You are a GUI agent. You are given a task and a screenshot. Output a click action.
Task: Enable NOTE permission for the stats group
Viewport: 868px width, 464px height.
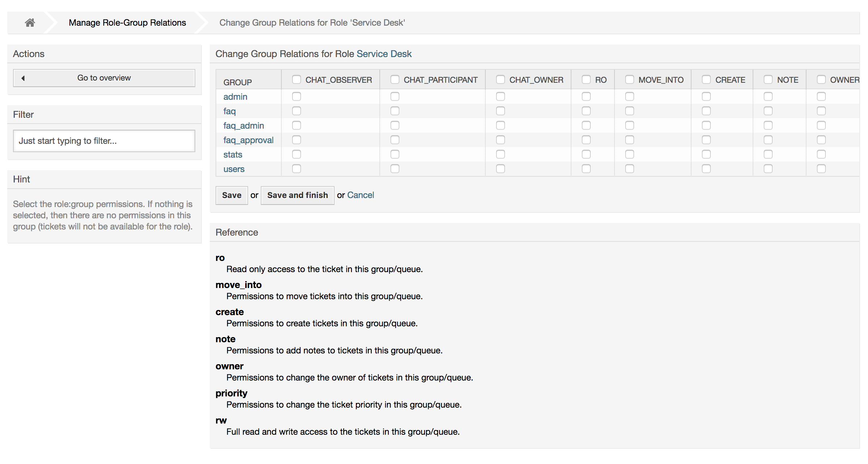(x=768, y=154)
